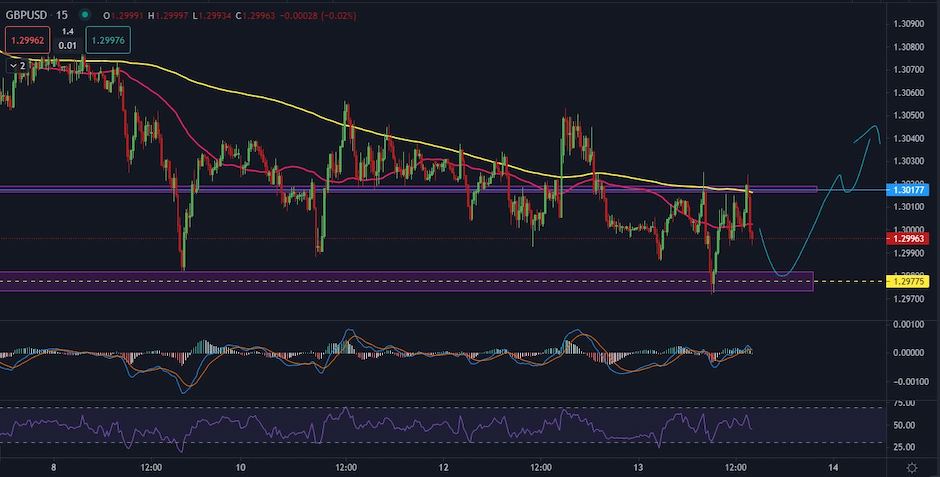This screenshot has height=477, width=940.
Task: Click the red sell price 1.29962 button
Action: coord(28,41)
